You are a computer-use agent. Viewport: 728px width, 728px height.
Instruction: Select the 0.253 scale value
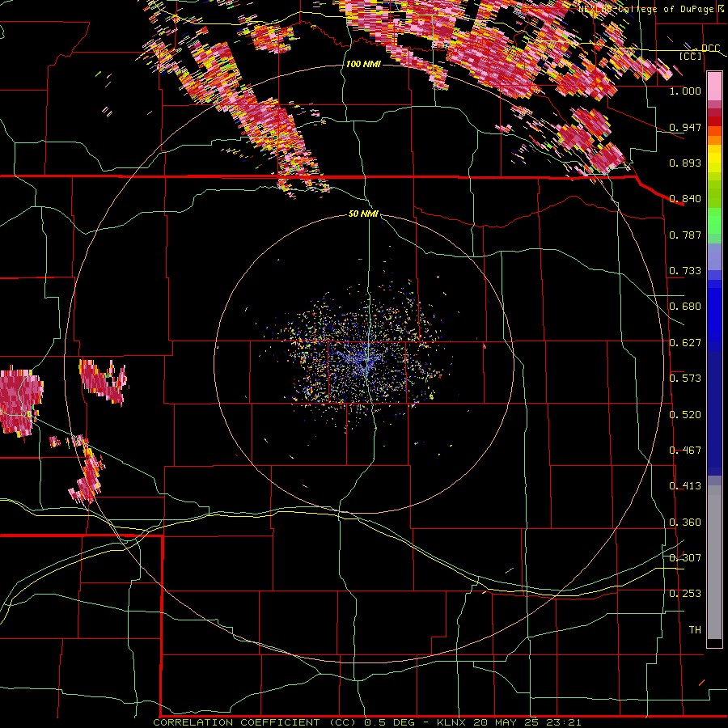pyautogui.click(x=685, y=594)
